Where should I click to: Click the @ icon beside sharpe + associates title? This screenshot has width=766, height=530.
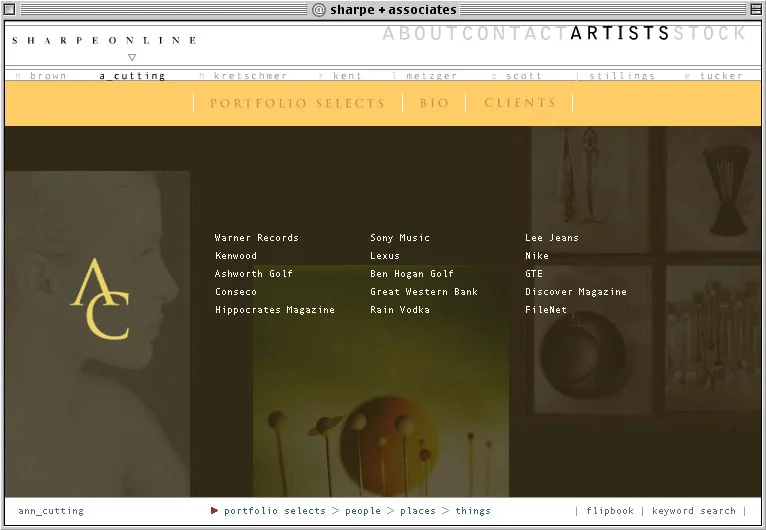coord(319,10)
